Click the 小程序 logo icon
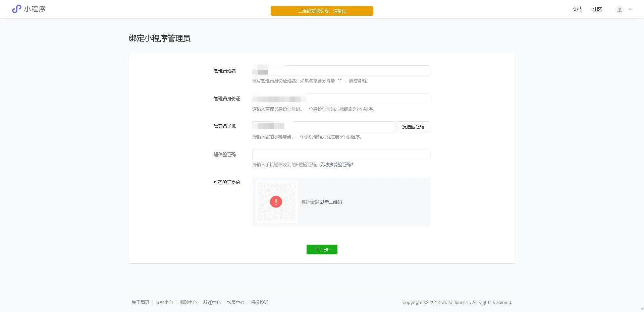The width and height of the screenshot is (644, 312). click(x=16, y=9)
